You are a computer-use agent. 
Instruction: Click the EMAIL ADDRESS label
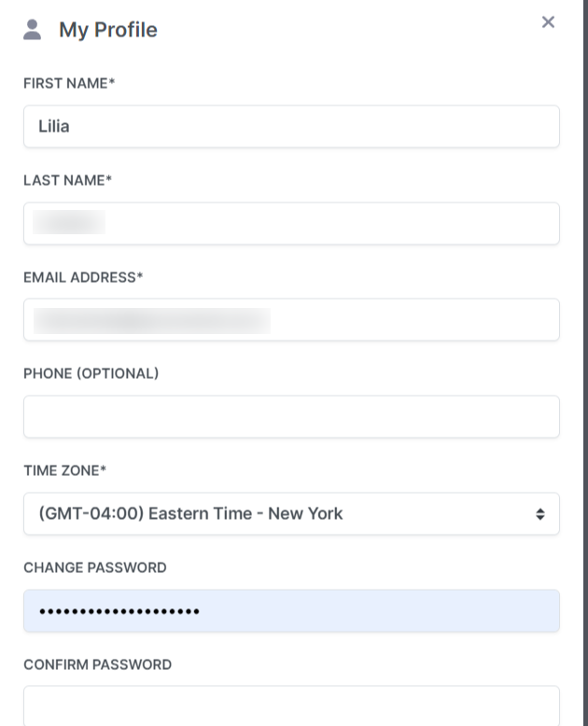(x=83, y=277)
